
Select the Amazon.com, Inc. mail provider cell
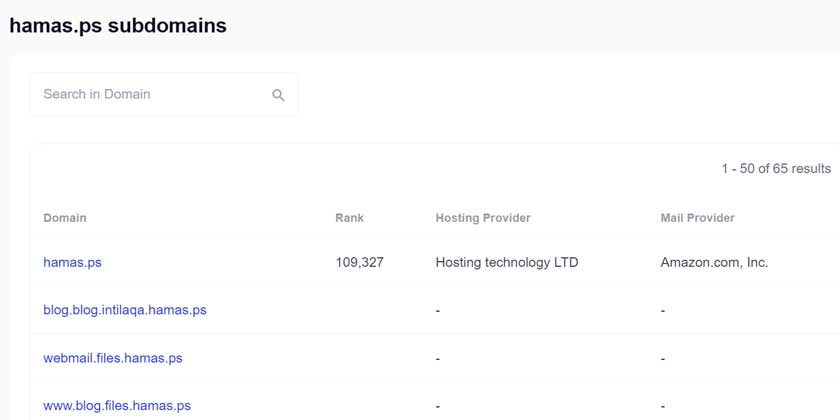(714, 263)
